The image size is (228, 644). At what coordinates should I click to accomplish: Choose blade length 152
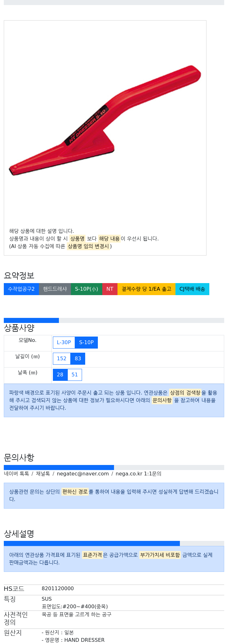pos(61,358)
